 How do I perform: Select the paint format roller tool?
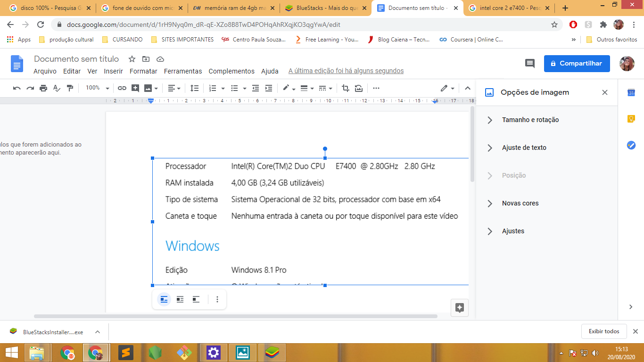click(70, 88)
